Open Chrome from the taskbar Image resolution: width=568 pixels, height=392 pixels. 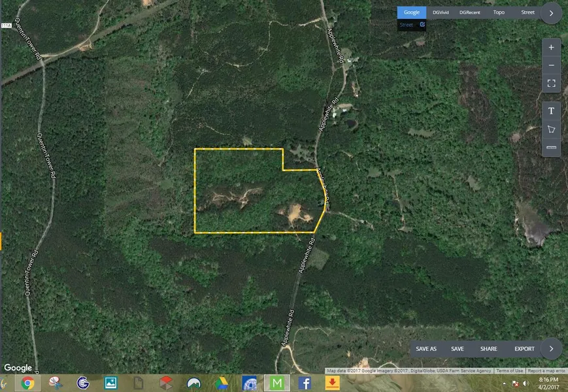27,383
